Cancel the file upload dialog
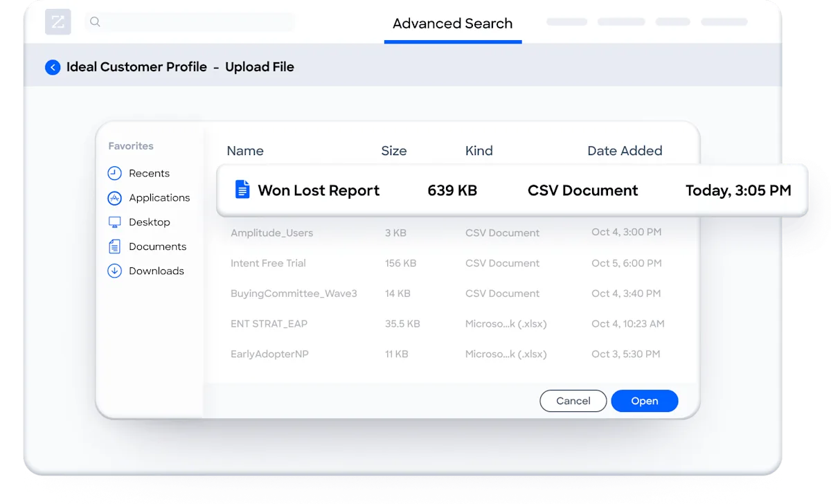Viewport: 831px width, 504px height. point(573,401)
